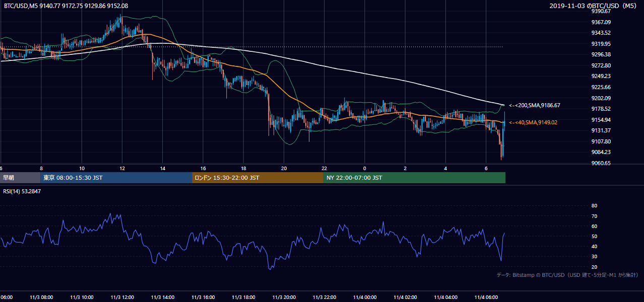Click the 9319.95 price axis label
The width and height of the screenshot is (644, 302).
click(602, 44)
